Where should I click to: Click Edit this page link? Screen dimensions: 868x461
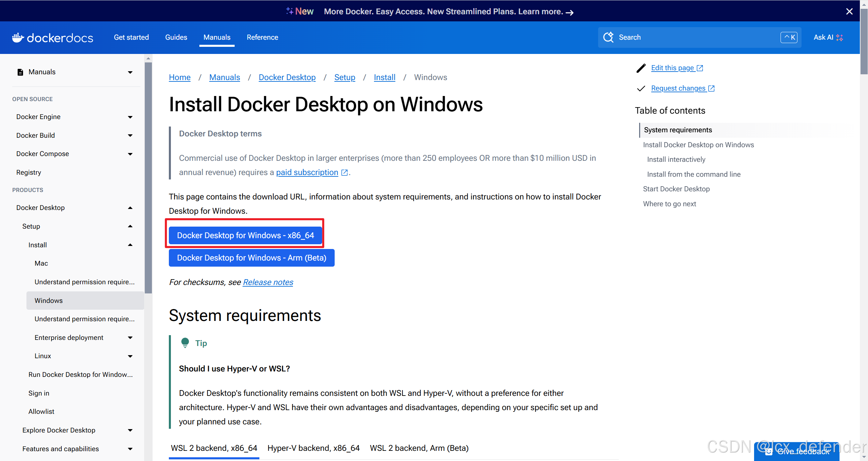[677, 68]
